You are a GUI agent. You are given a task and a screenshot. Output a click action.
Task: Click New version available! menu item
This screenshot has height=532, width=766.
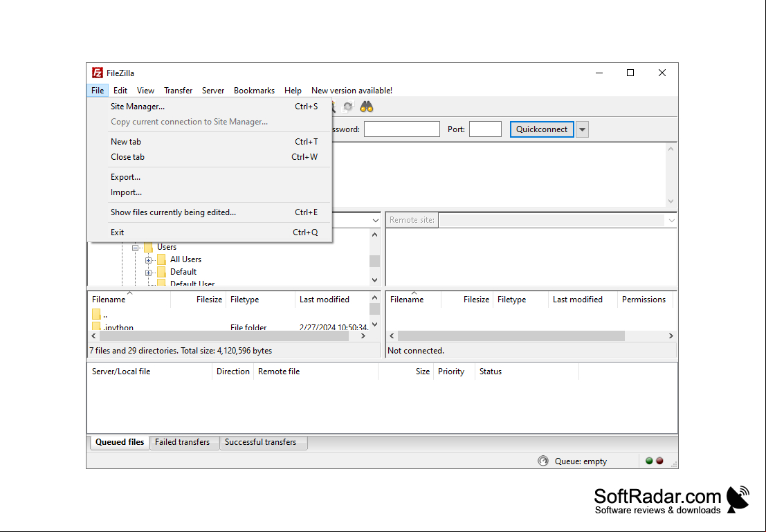pyautogui.click(x=352, y=91)
